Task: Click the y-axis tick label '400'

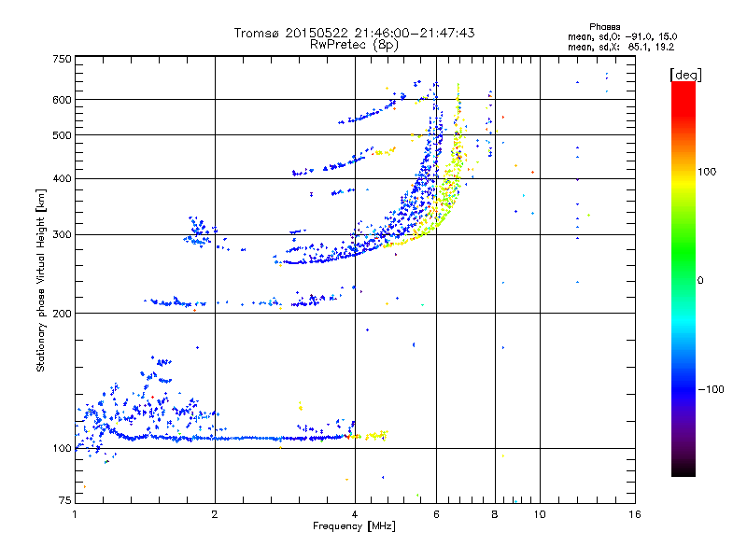Action: [63, 179]
